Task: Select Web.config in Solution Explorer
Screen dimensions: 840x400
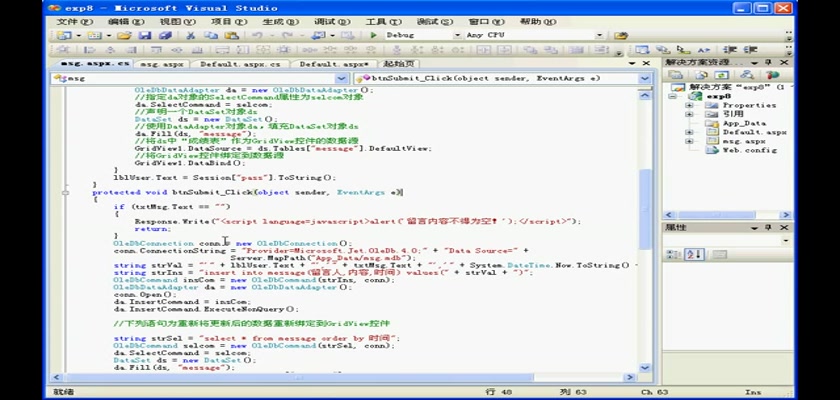Action: (748, 150)
